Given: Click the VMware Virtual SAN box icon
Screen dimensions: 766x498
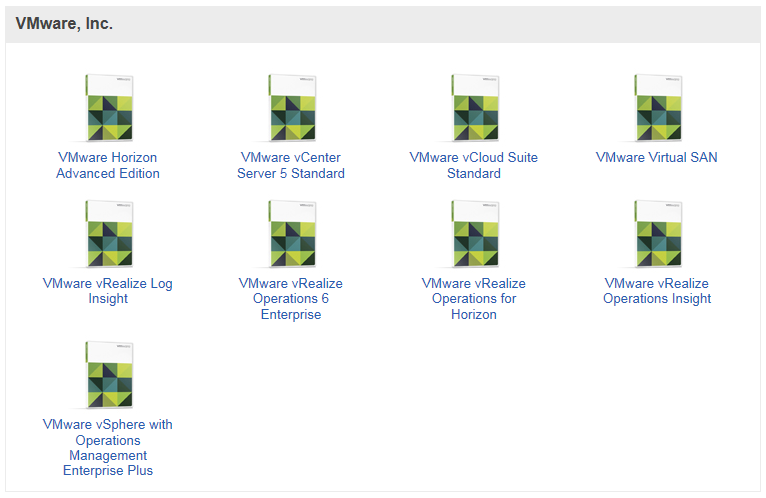Looking at the screenshot, I should point(658,108).
